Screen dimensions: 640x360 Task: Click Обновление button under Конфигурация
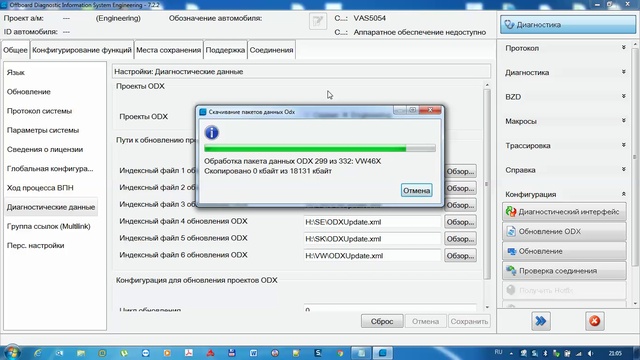coord(564,251)
